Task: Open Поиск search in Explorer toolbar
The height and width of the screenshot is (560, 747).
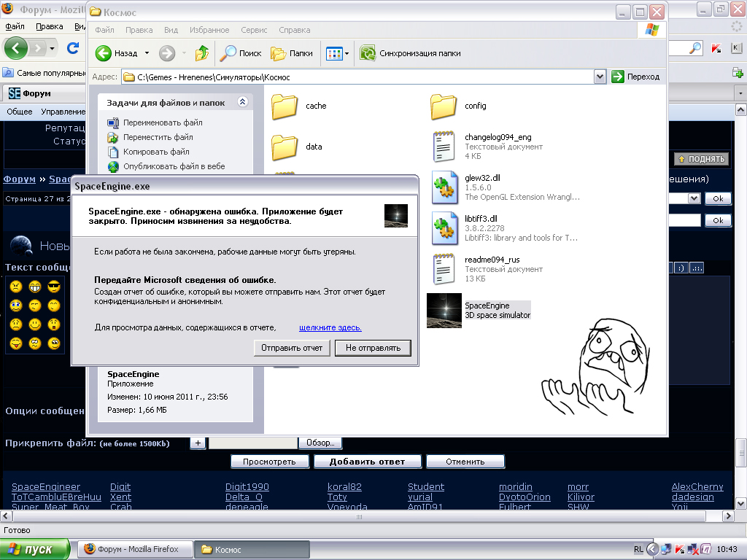Action: coord(241,53)
